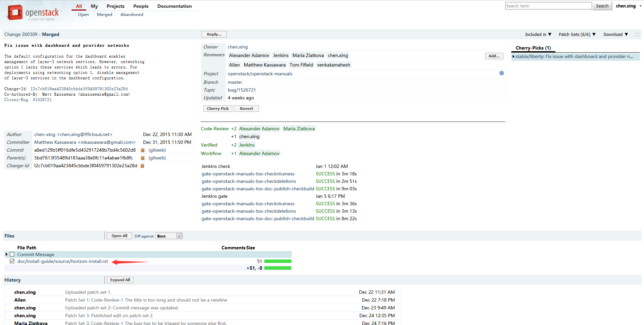The height and width of the screenshot is (325, 644).
Task: Click the chen.xing account name at top right
Action: click(626, 6)
